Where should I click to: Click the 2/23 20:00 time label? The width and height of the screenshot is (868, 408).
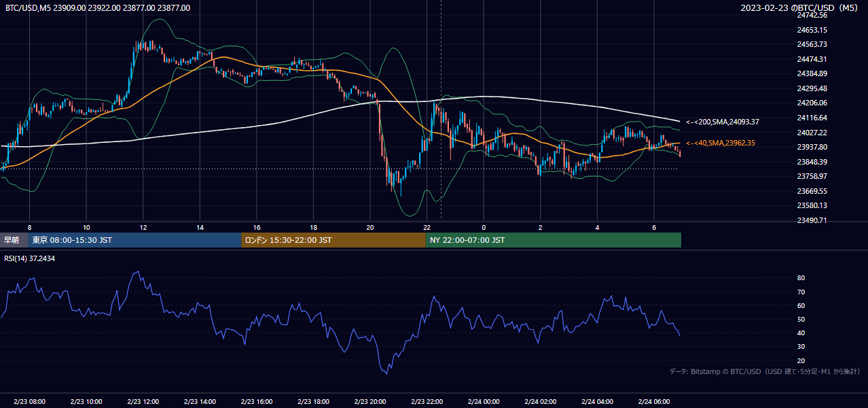(370, 402)
